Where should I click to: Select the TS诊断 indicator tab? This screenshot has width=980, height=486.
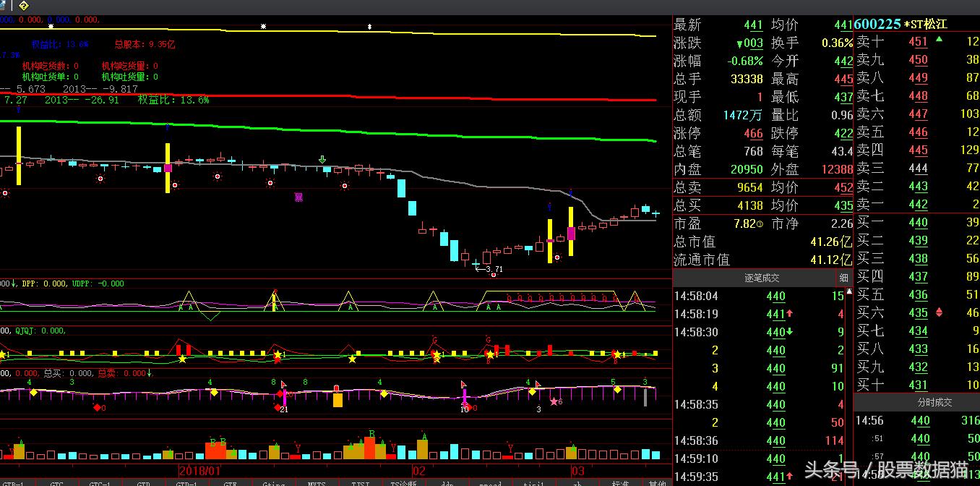pos(404,483)
